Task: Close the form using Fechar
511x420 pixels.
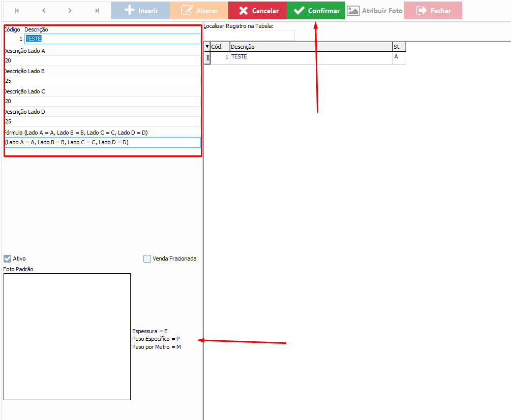Action: [x=433, y=11]
